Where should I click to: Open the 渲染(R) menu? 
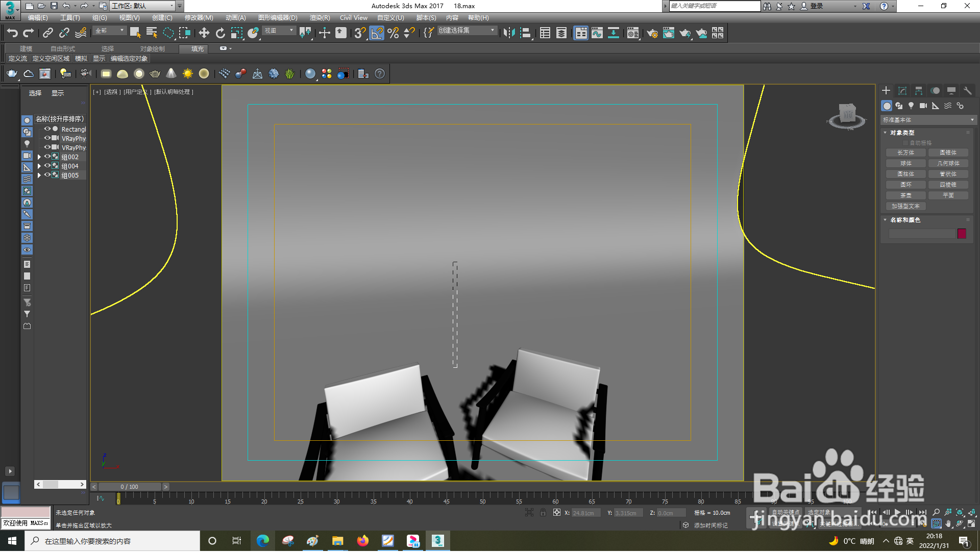[x=320, y=18]
